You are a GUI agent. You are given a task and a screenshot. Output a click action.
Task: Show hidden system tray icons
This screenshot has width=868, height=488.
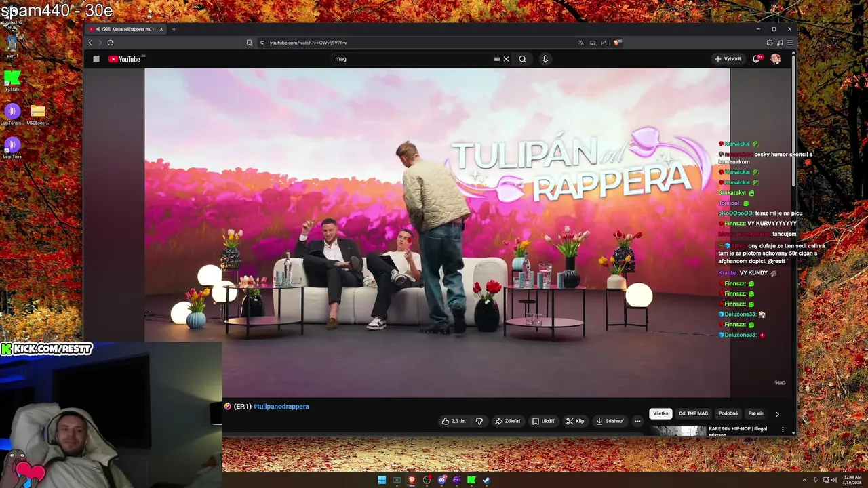pos(805,480)
